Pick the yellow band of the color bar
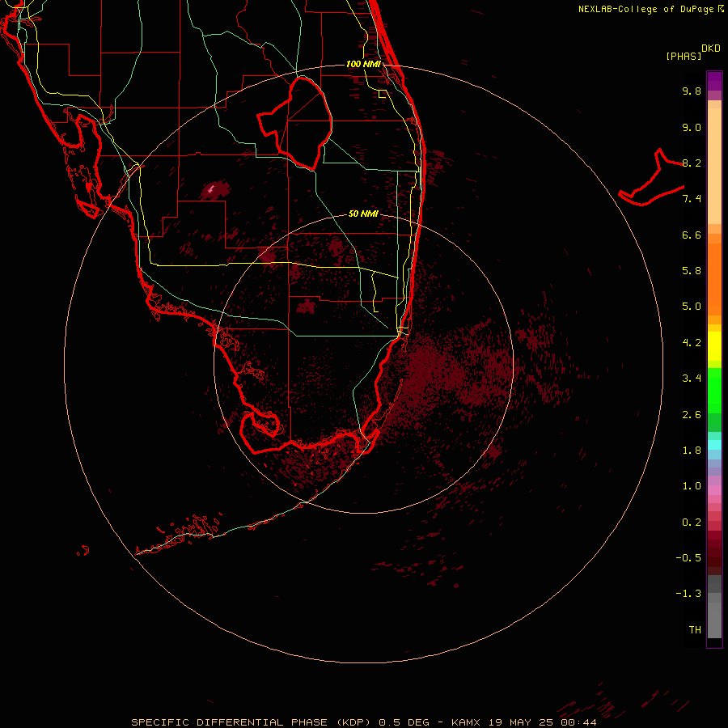The width and height of the screenshot is (728, 728). pos(714,346)
